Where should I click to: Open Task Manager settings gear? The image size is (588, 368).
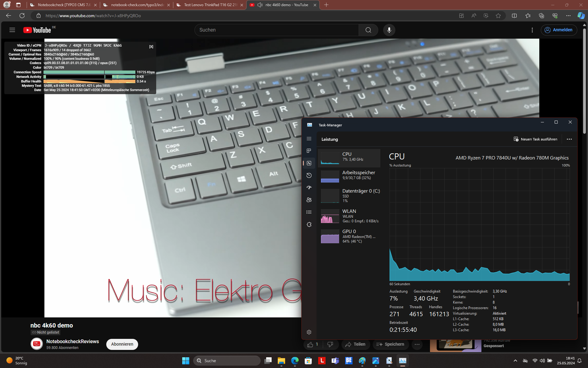309,332
